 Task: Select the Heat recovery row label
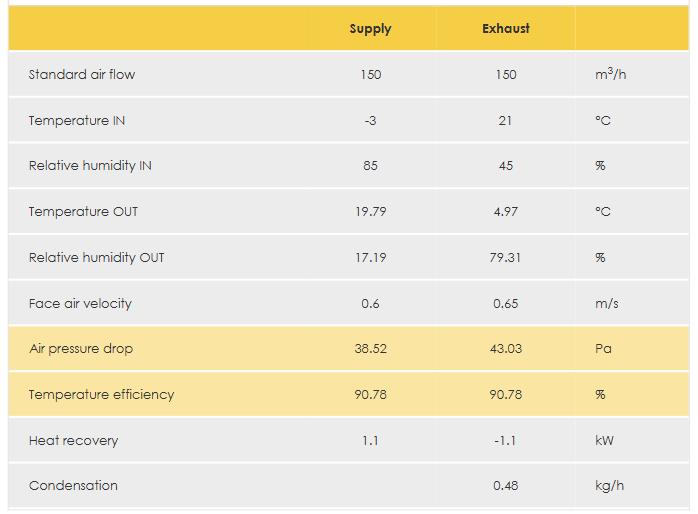pos(73,440)
